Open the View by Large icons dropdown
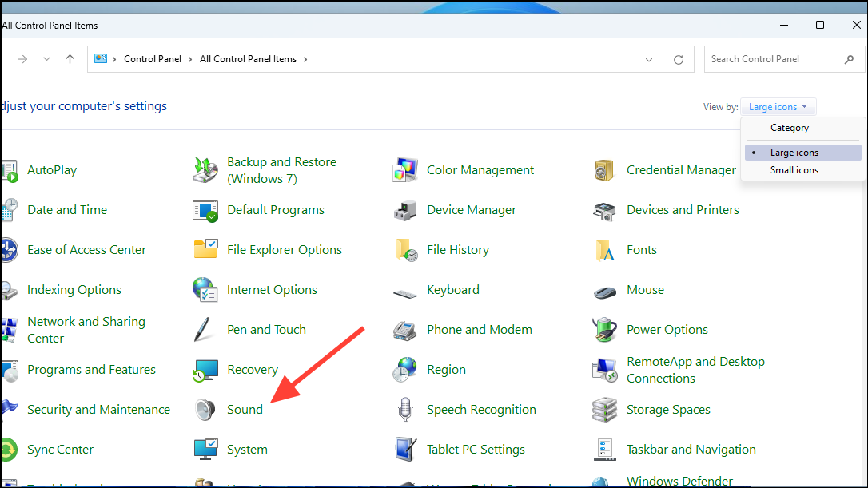The width and height of the screenshot is (868, 488). 778,107
